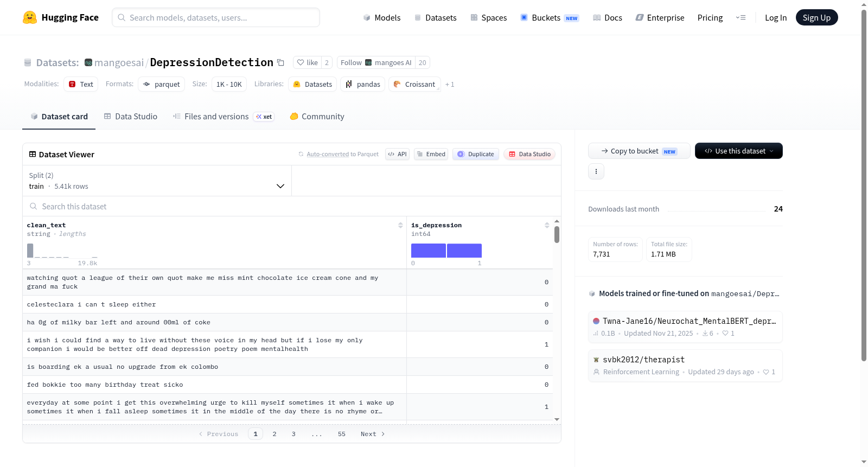
Task: Open the pandas library tag
Action: [363, 84]
